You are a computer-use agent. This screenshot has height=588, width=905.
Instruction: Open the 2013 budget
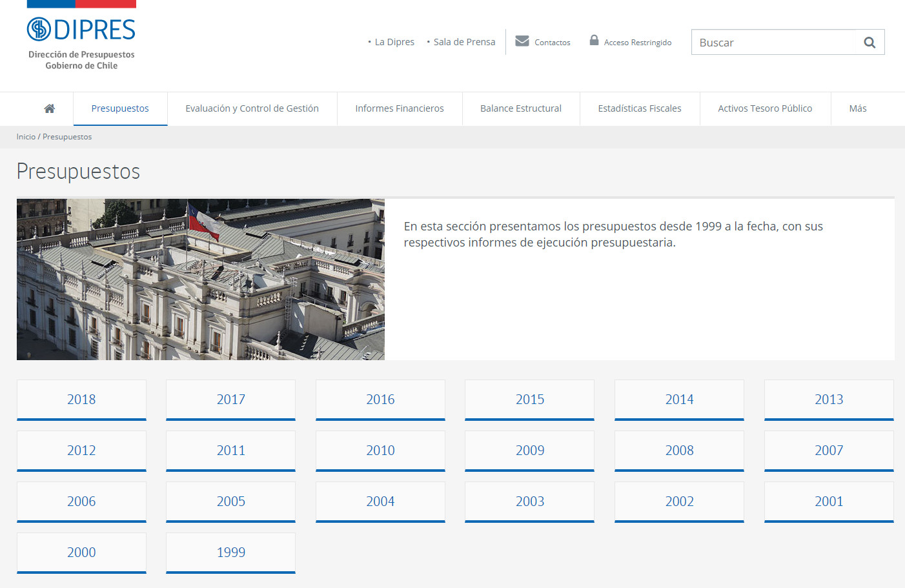point(829,400)
